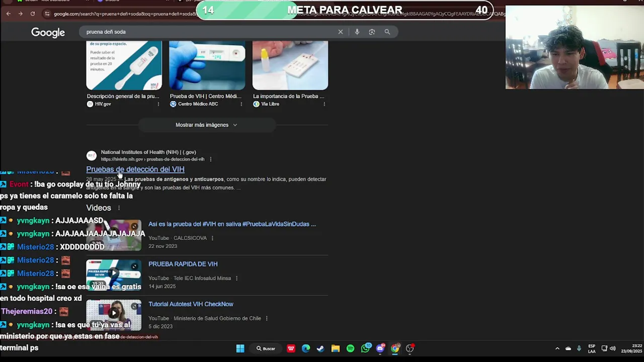644x362 pixels.
Task: Open Discord from taskbar
Action: click(380, 348)
